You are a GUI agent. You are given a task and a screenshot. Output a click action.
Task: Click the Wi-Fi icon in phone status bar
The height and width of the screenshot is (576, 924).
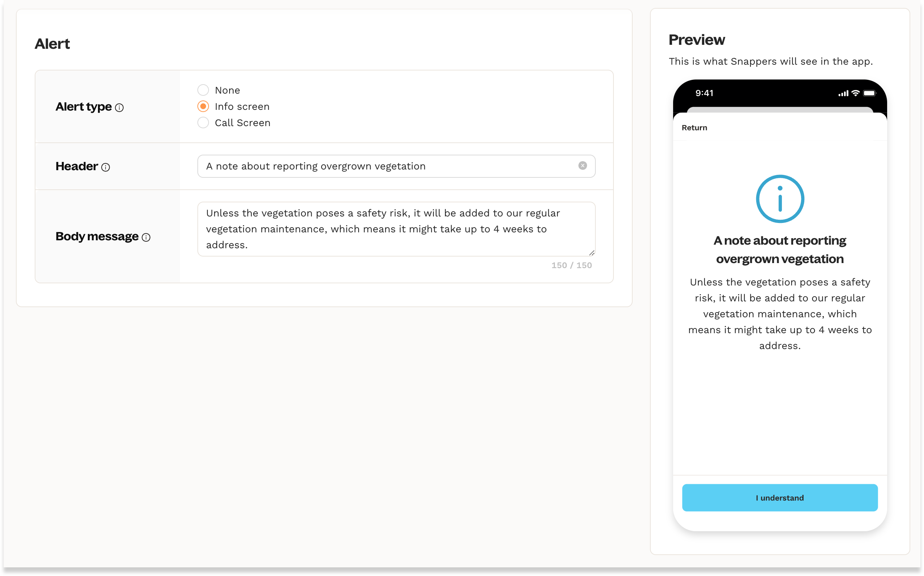(855, 93)
